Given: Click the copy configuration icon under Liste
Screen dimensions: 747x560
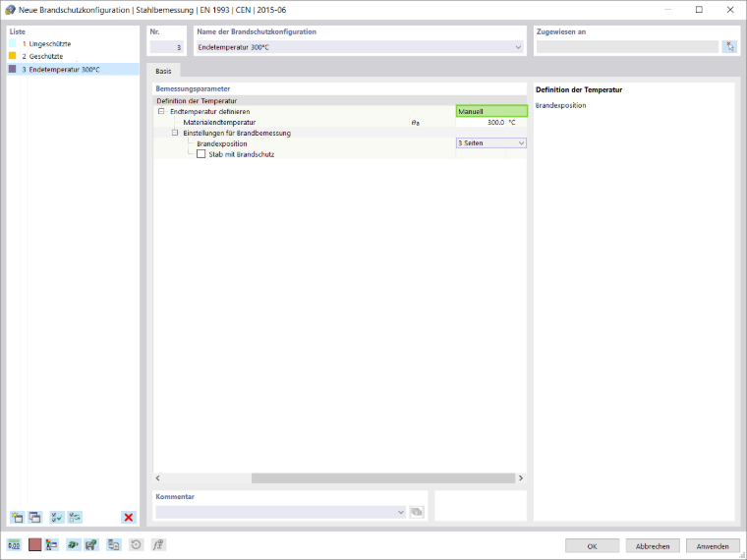Looking at the screenshot, I should coord(34,517).
